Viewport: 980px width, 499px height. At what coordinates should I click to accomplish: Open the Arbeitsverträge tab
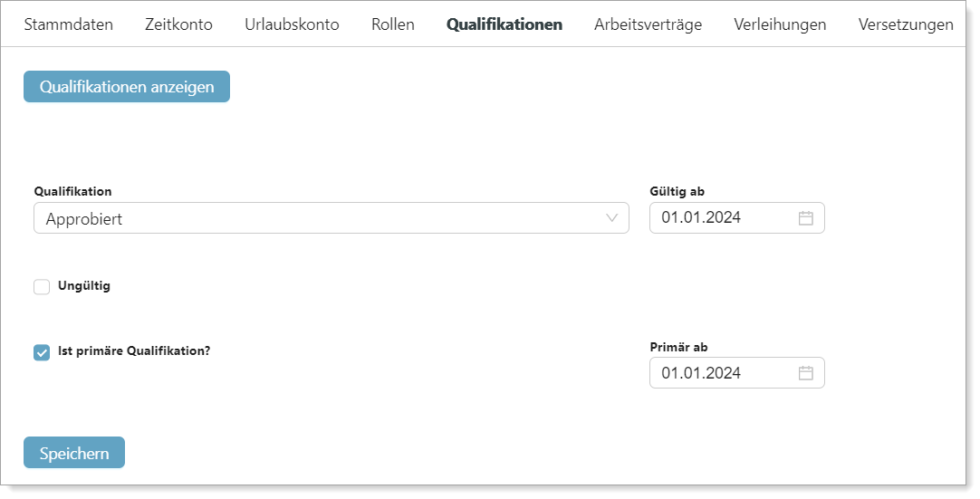point(649,24)
